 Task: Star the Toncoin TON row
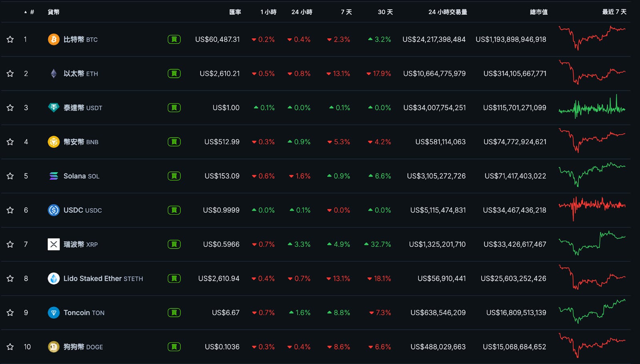[10, 312]
